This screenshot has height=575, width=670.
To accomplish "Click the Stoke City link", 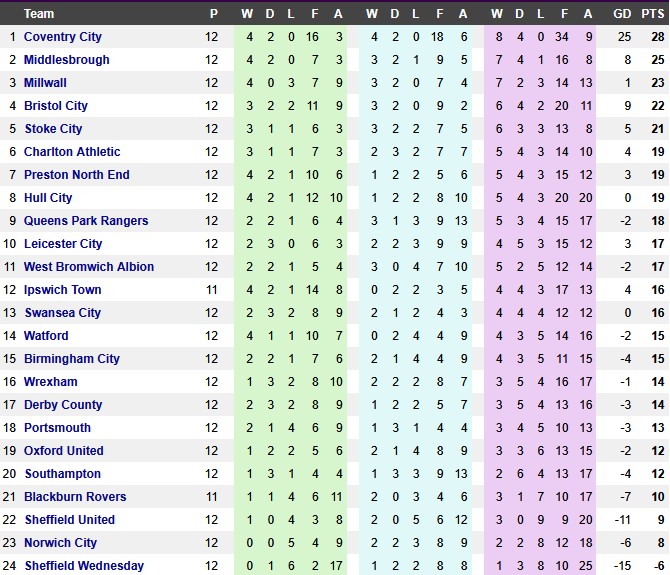I will point(54,129).
